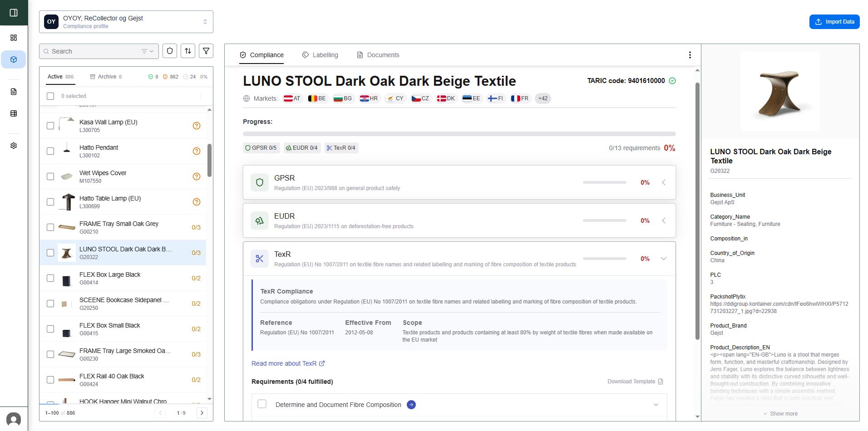Image resolution: width=868 pixels, height=431 pixels.
Task: Check Determine and Document Fibre Composition requirement
Action: (x=262, y=404)
